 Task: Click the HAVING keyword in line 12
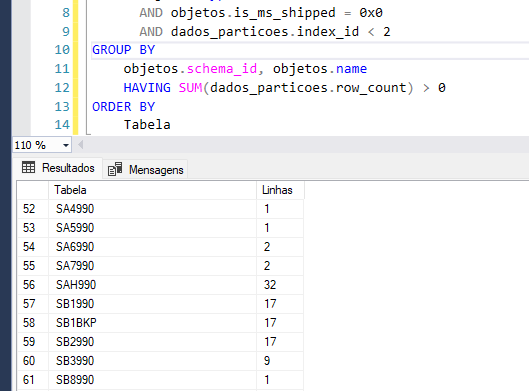point(147,88)
